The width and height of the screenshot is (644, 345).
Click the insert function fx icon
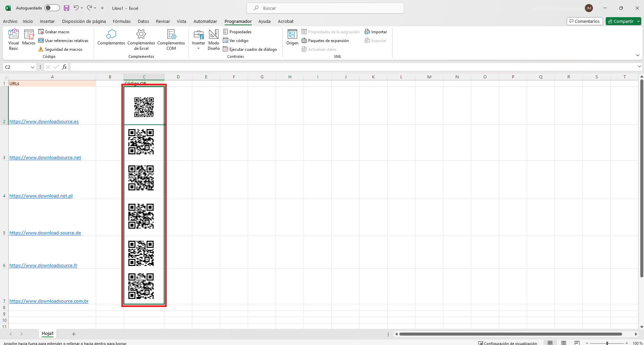[64, 67]
